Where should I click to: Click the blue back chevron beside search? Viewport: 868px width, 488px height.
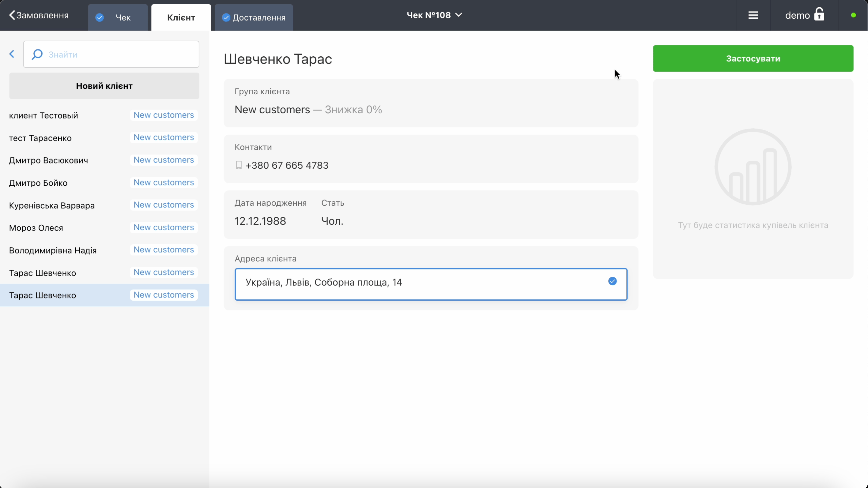click(x=12, y=54)
